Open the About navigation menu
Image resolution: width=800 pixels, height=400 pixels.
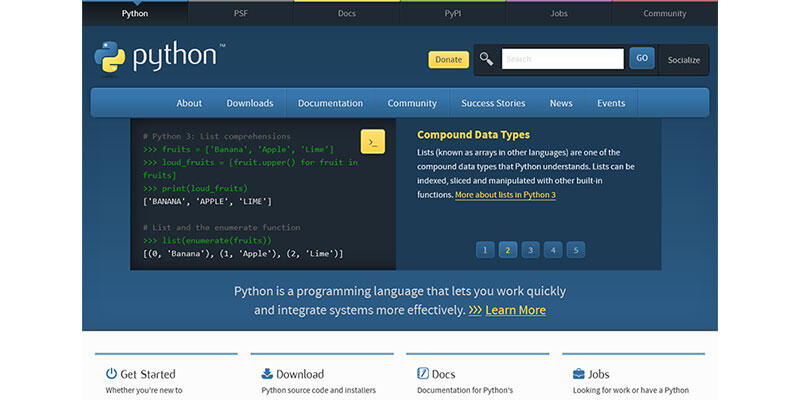tap(189, 103)
